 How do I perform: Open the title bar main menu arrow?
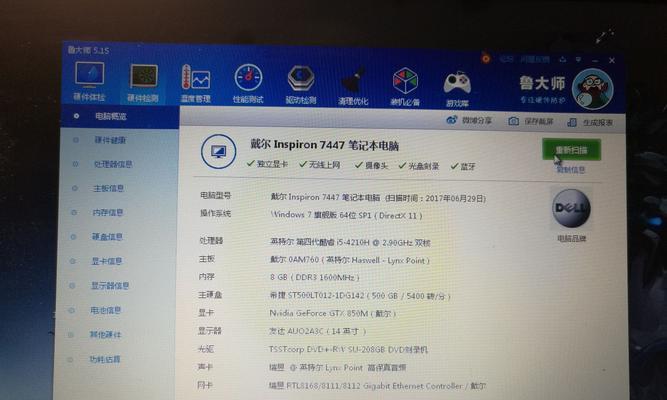[x=578, y=60]
